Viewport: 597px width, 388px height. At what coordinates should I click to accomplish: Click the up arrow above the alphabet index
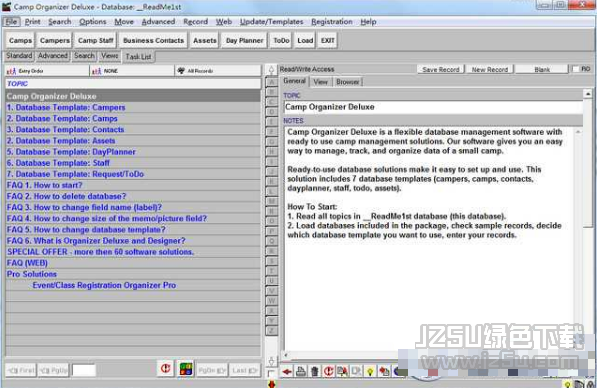click(271, 70)
